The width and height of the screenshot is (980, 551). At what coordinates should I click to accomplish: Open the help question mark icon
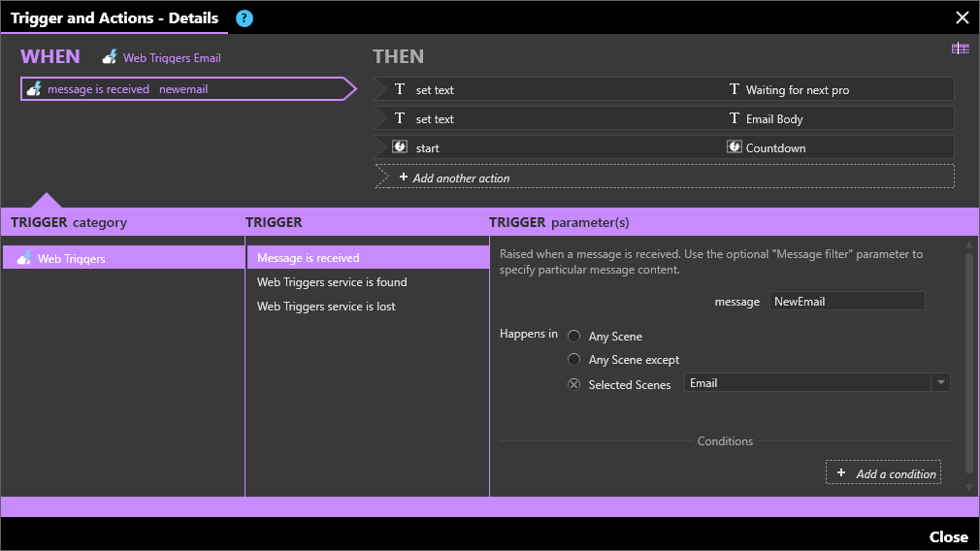(x=245, y=18)
